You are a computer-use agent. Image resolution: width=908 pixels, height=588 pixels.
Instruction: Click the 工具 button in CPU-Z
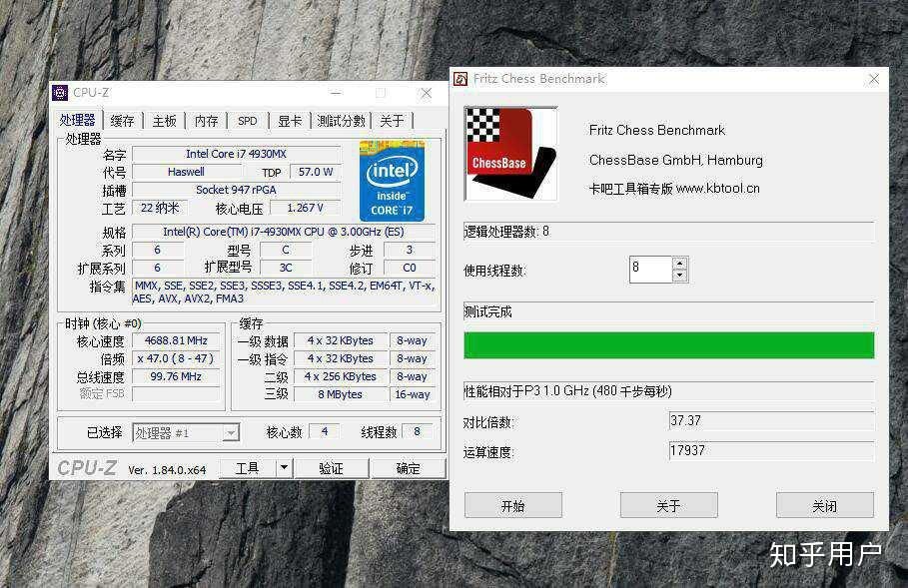248,467
